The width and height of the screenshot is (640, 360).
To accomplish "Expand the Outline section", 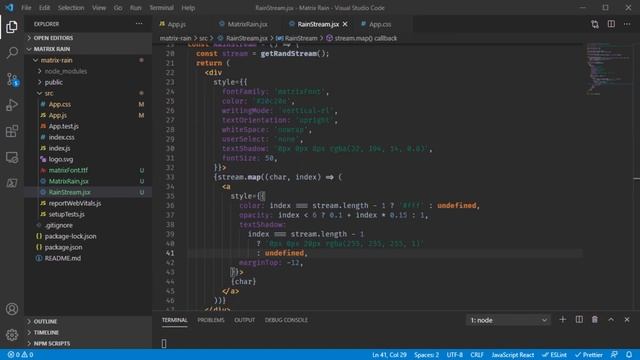I will [88, 321].
